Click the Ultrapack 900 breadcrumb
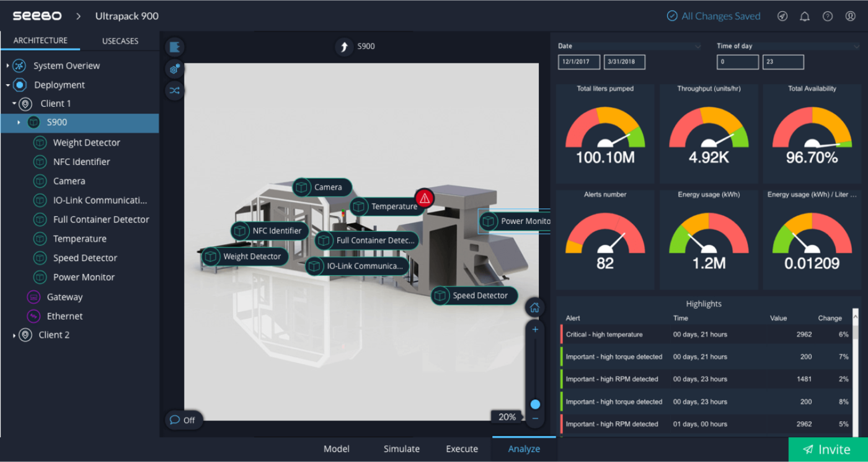 tap(127, 16)
